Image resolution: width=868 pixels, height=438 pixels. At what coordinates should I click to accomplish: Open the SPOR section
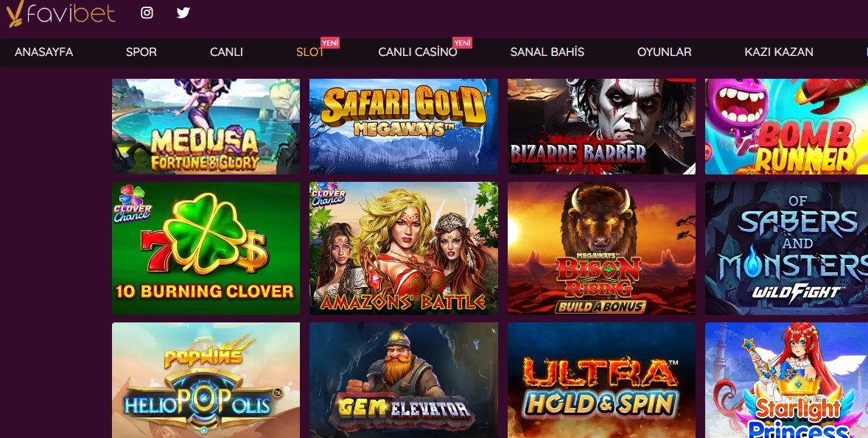coord(141,52)
